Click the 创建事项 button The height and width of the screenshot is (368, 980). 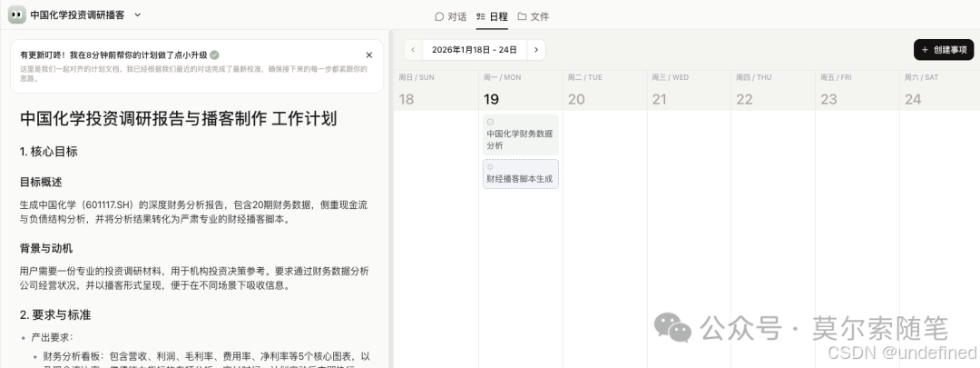[x=944, y=50]
